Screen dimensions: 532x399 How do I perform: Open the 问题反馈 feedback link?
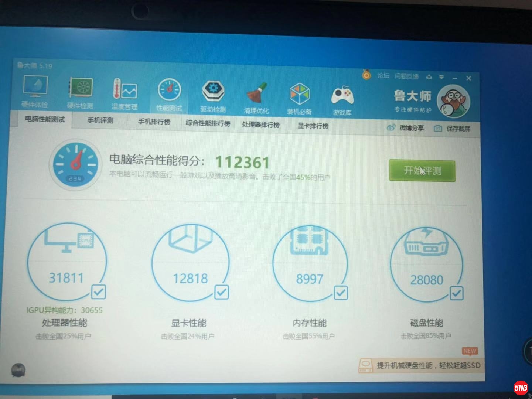pyautogui.click(x=406, y=76)
